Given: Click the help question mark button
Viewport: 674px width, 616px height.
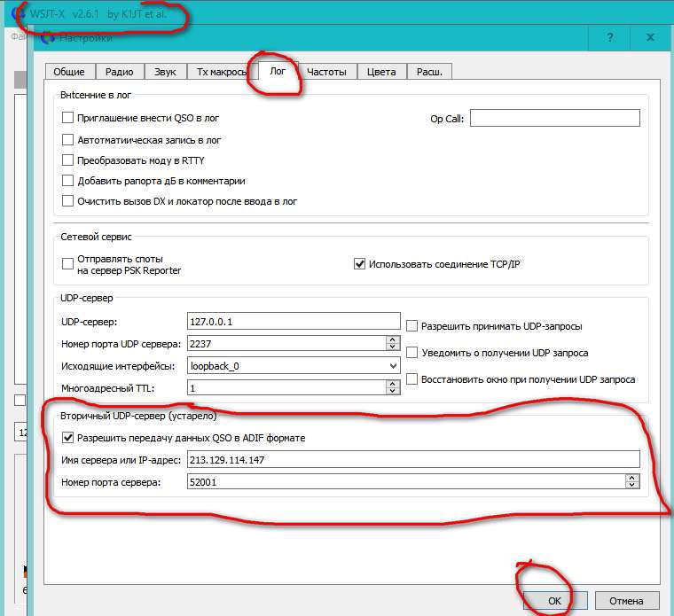Looking at the screenshot, I should click(x=610, y=38).
